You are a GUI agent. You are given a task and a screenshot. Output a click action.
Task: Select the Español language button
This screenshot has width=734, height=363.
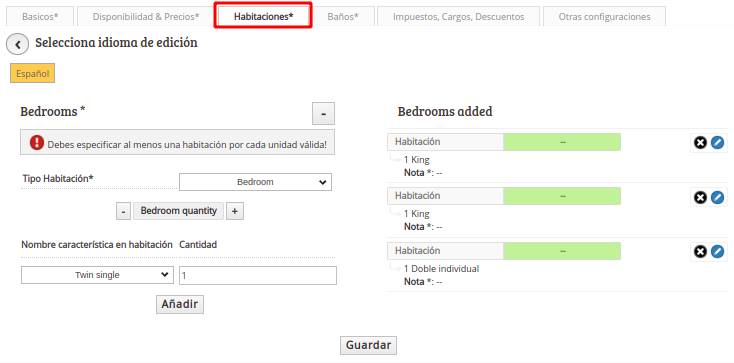pos(32,74)
